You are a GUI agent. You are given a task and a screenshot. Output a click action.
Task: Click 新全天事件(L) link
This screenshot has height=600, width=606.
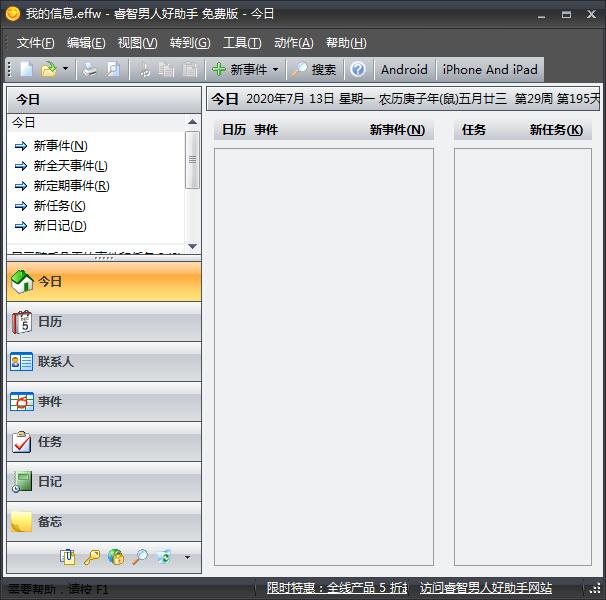tap(71, 166)
